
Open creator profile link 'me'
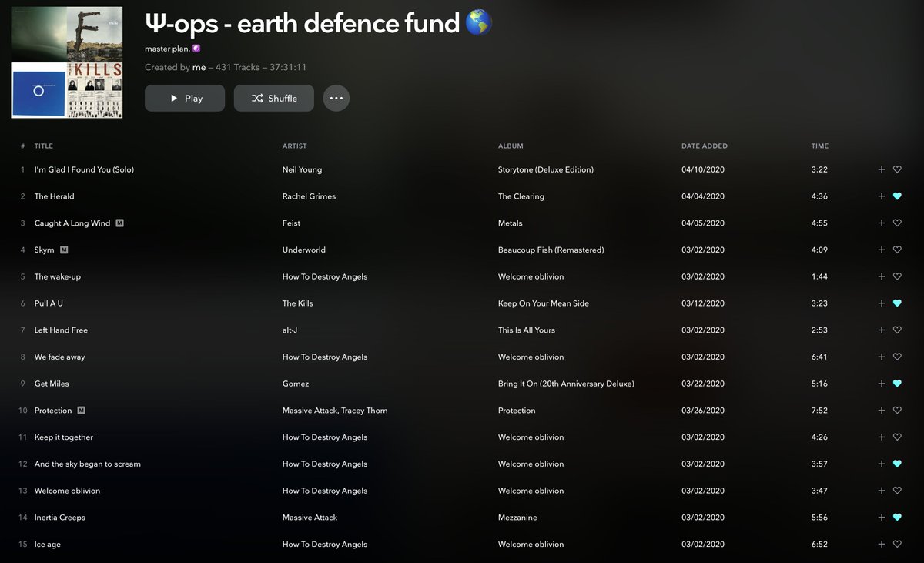point(199,68)
